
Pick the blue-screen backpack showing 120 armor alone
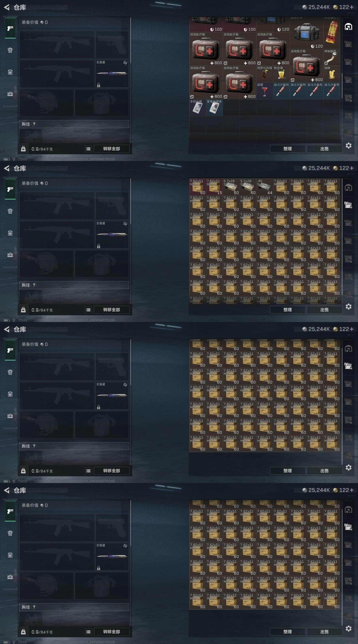(307, 32)
